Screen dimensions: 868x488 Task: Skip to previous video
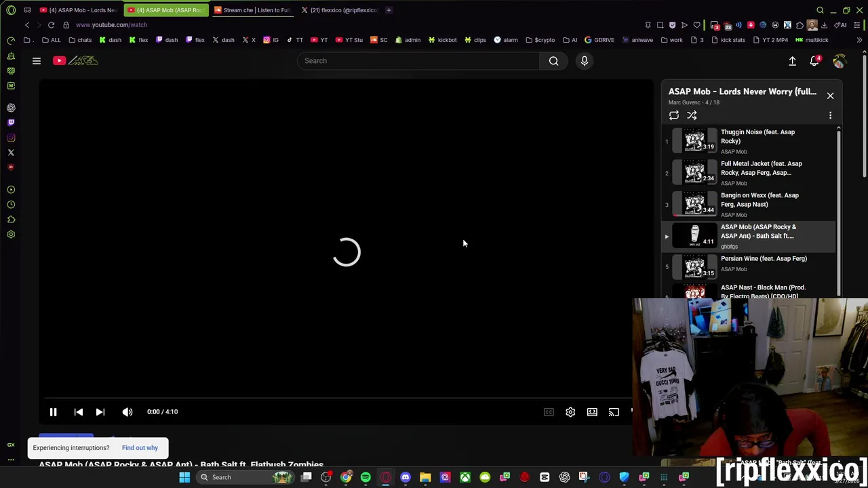[x=79, y=411]
